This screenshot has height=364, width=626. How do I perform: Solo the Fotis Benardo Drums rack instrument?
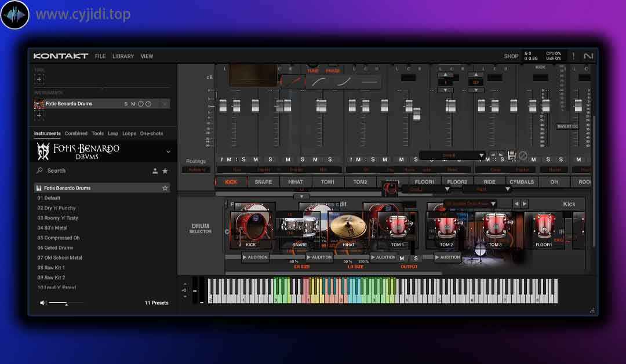point(126,104)
